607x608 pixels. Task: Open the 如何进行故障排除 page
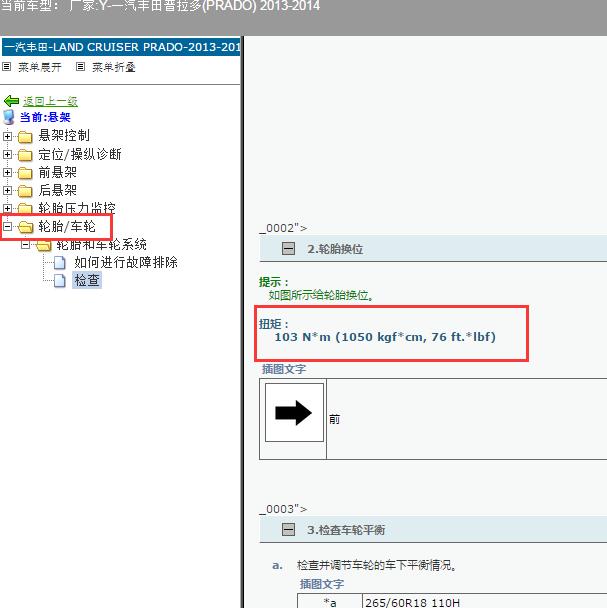click(126, 262)
